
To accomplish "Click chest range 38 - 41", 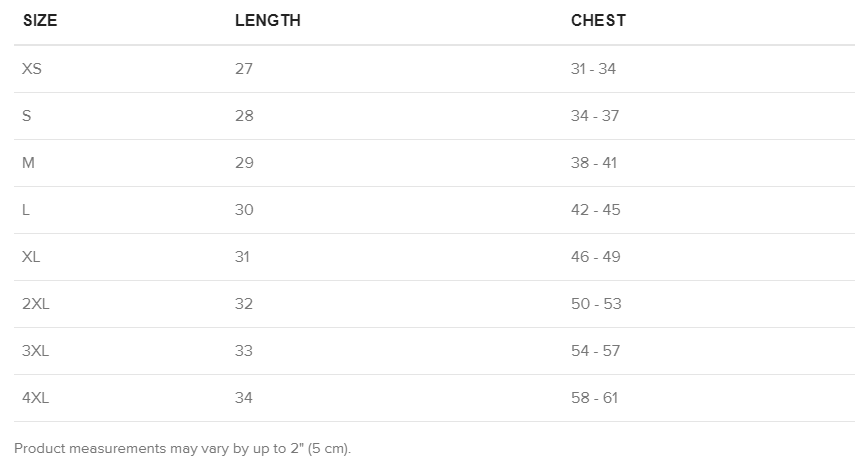I will click(594, 163).
